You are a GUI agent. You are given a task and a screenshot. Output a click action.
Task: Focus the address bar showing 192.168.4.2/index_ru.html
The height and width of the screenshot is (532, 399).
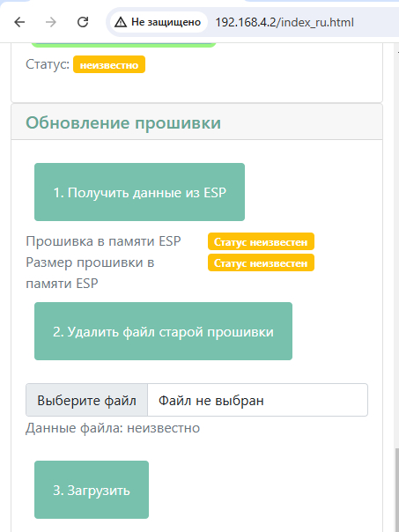[x=284, y=23]
